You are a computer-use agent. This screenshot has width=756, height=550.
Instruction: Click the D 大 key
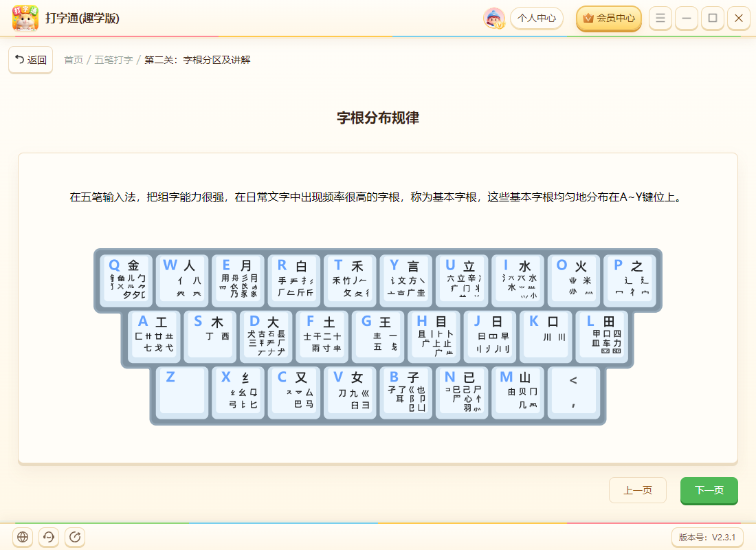(x=266, y=336)
